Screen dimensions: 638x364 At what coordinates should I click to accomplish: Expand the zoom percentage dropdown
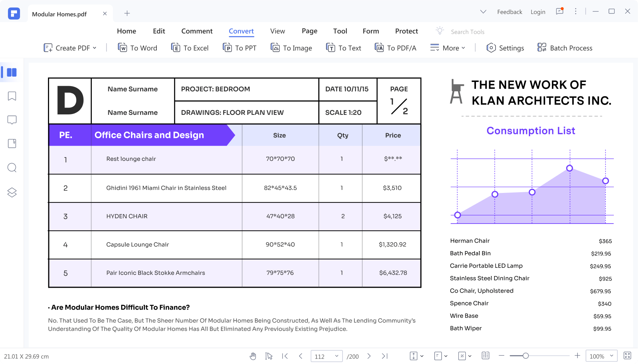point(612,356)
